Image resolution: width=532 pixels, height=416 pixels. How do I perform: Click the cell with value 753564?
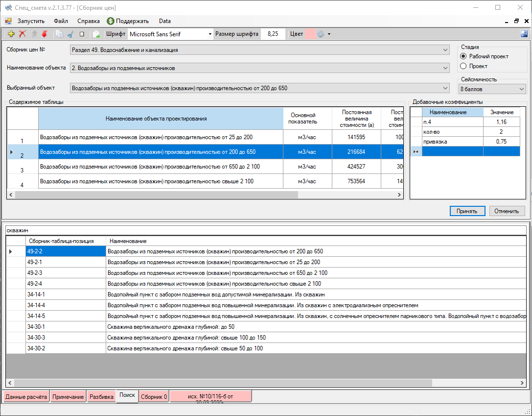(357, 181)
